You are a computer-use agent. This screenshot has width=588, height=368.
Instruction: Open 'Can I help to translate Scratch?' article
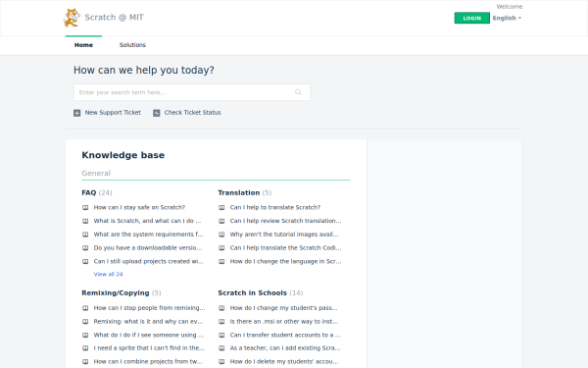pyautogui.click(x=275, y=207)
